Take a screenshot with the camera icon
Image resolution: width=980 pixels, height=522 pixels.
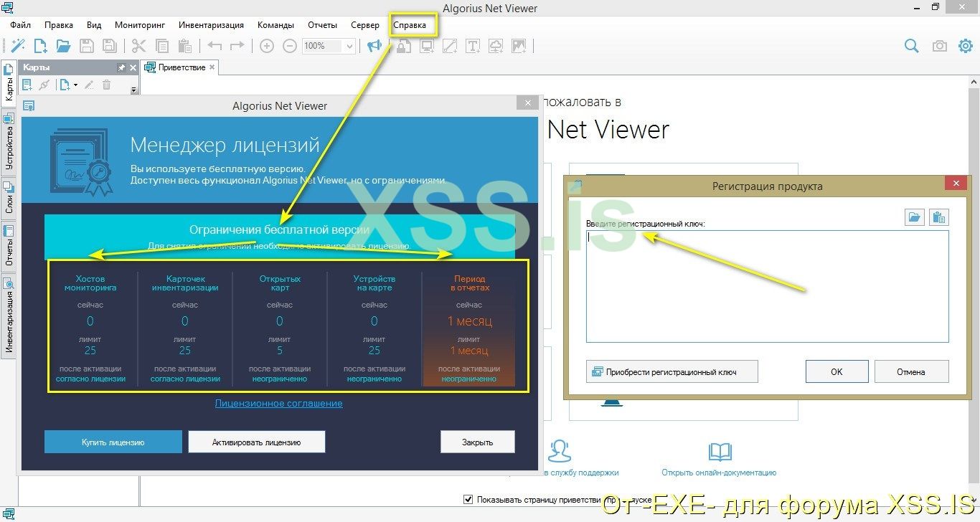click(939, 46)
